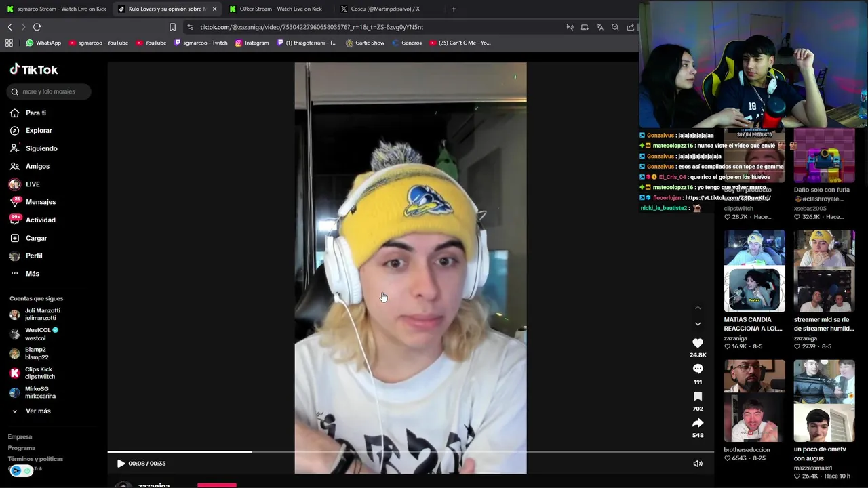Go to the previous video arrow
This screenshot has width=868, height=488.
[698, 308]
